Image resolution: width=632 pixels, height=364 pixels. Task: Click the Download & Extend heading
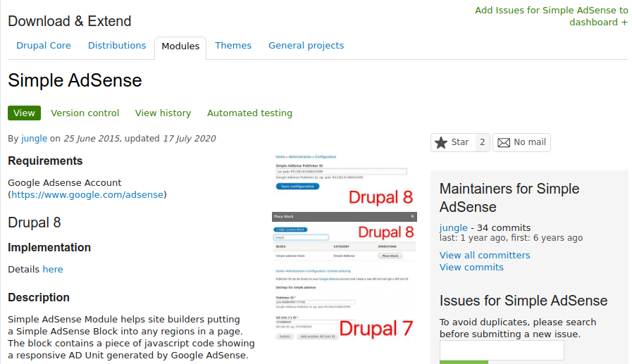click(x=70, y=21)
